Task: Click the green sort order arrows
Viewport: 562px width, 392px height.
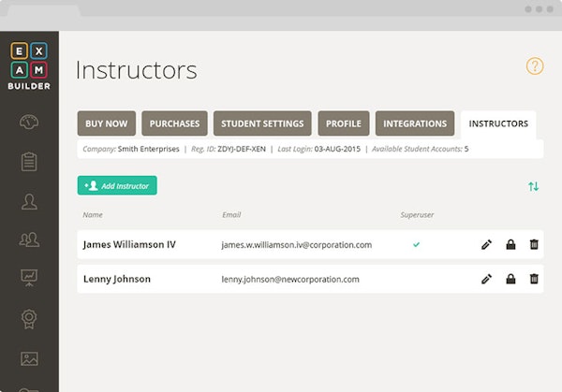Action: (x=533, y=186)
